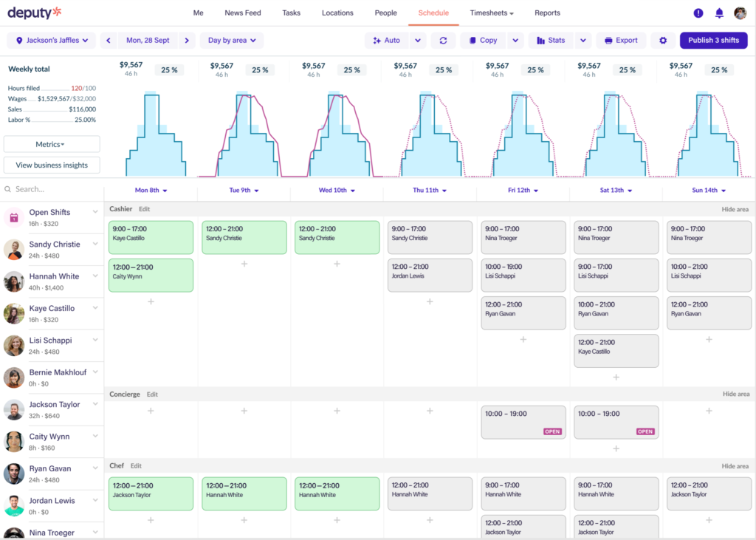
Task: Click the notifications bell icon
Action: [x=719, y=13]
